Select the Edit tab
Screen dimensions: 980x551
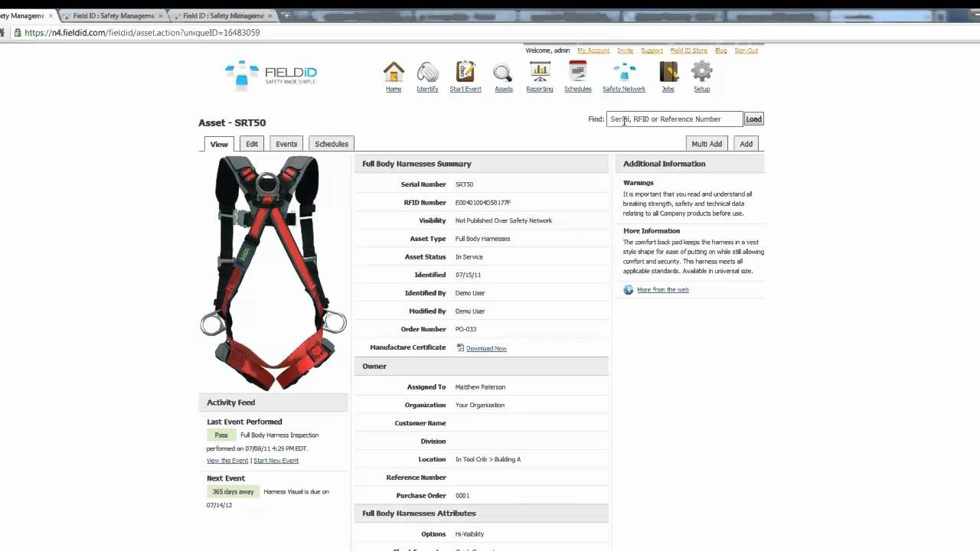pyautogui.click(x=252, y=144)
